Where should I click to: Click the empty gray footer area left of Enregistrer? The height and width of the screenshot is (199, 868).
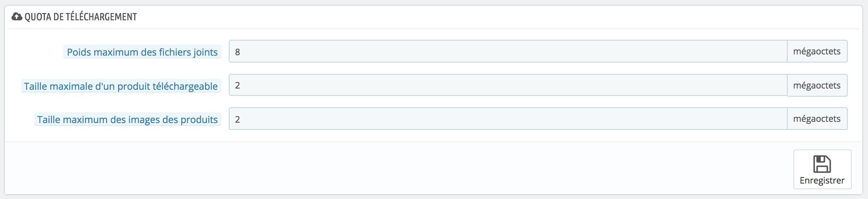[x=397, y=168]
